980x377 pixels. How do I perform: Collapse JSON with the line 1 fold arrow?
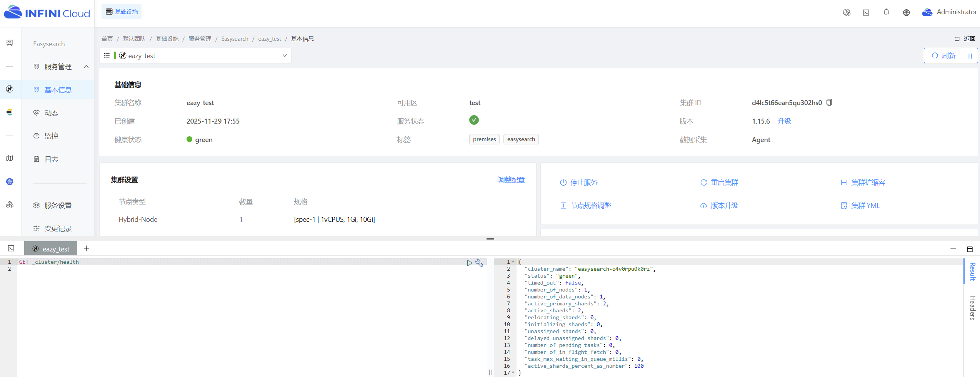coord(513,261)
